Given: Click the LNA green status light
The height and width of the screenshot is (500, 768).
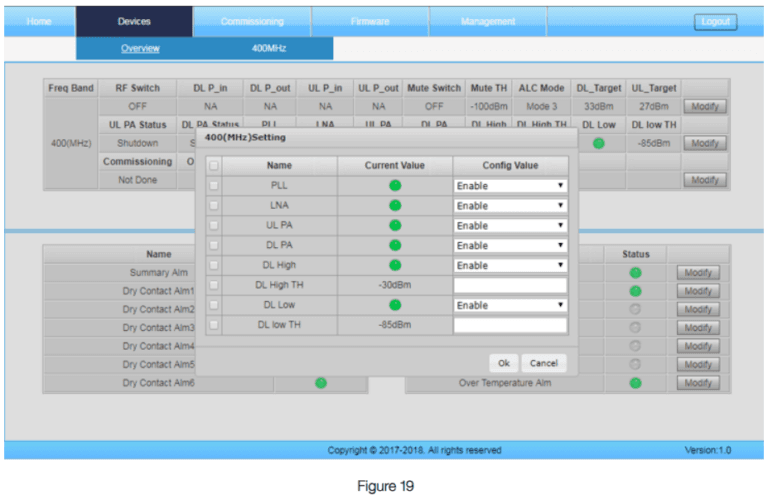Looking at the screenshot, I should [395, 205].
